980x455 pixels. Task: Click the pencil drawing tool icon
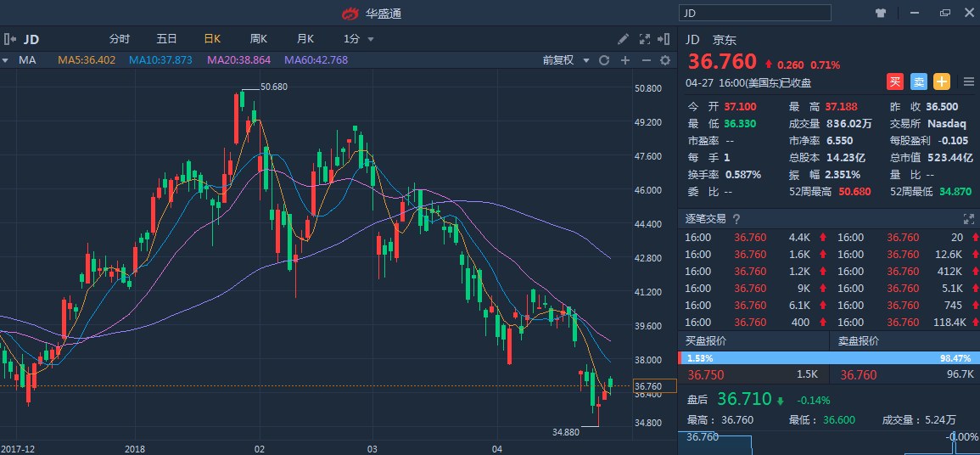point(624,39)
